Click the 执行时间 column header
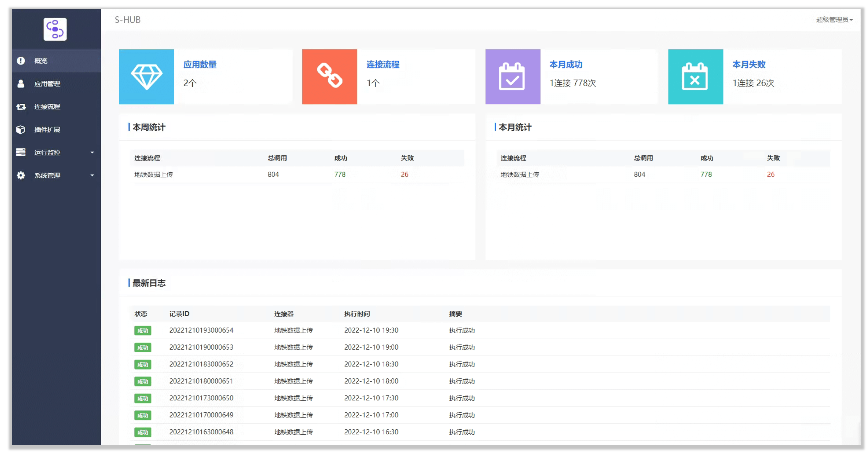This screenshot has width=868, height=452. [357, 314]
